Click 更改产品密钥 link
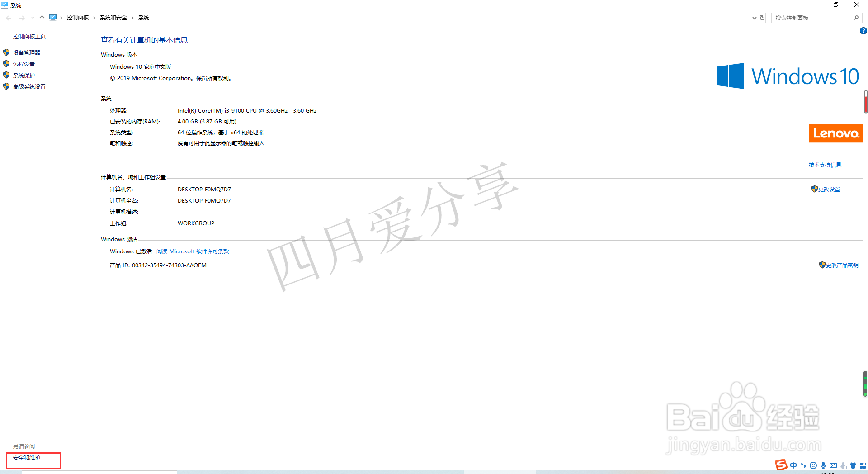This screenshot has width=868, height=474. click(842, 265)
